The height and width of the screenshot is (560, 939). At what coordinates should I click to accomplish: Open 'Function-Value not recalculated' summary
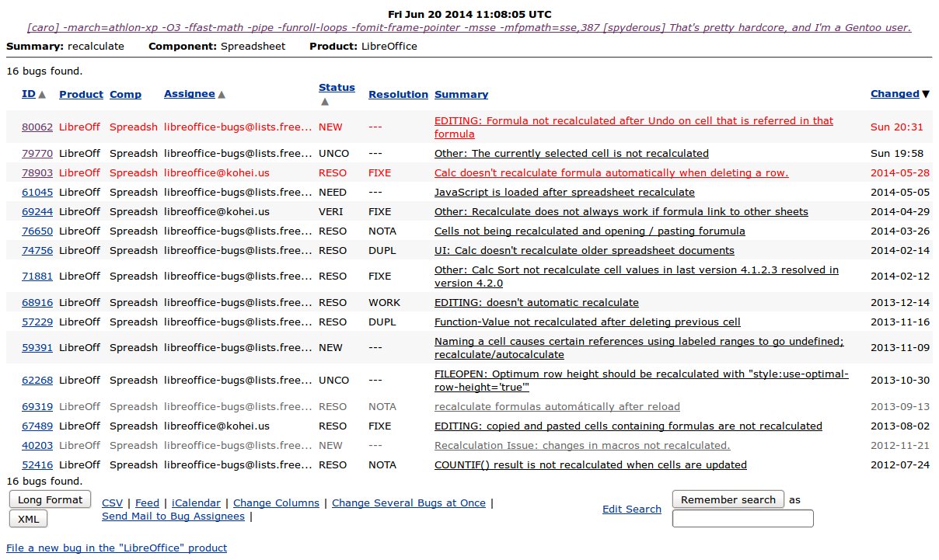[588, 322]
